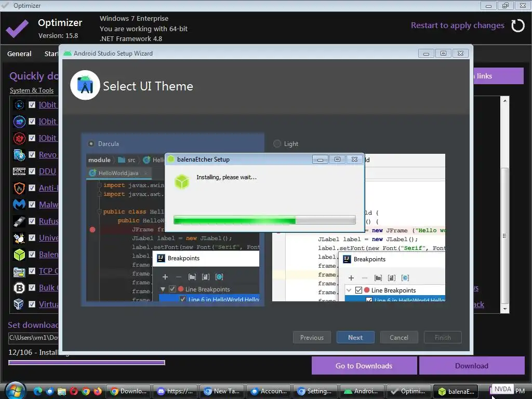532x399 pixels.
Task: Click the Restart to apply changes icon
Action: click(x=518, y=26)
